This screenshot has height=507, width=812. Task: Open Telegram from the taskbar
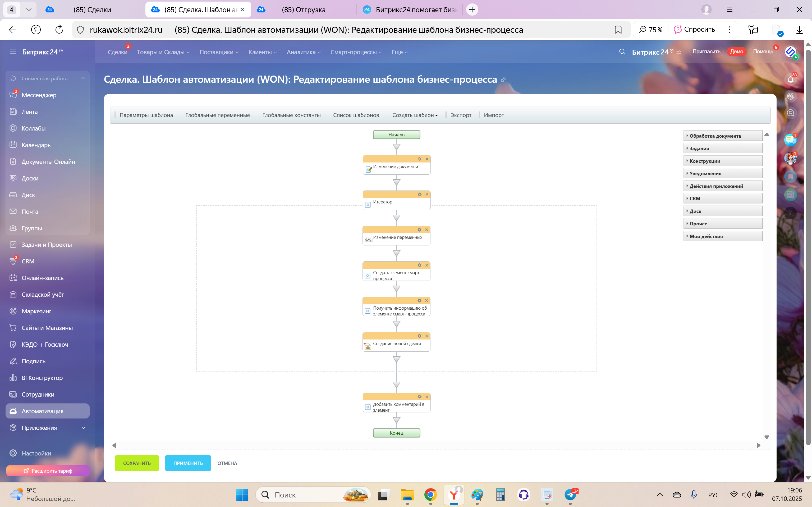pyautogui.click(x=570, y=495)
